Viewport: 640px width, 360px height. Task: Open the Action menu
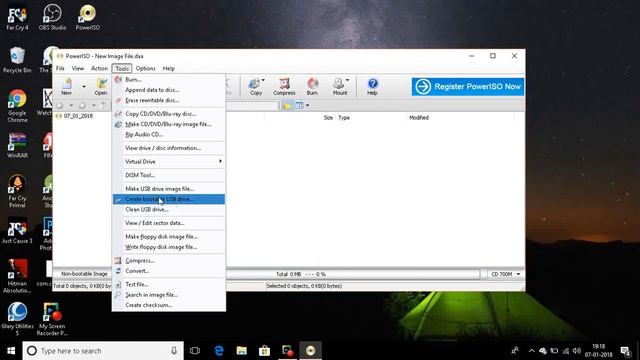(99, 69)
